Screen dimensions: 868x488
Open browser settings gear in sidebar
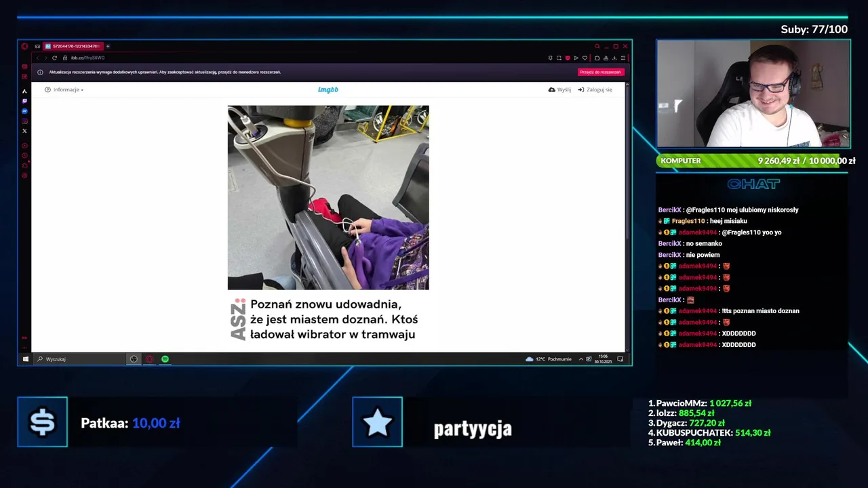(24, 176)
